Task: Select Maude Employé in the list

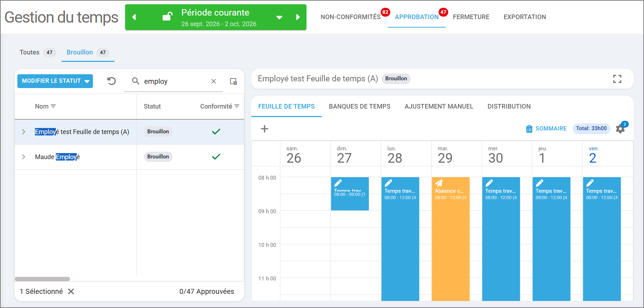Action: [57, 157]
